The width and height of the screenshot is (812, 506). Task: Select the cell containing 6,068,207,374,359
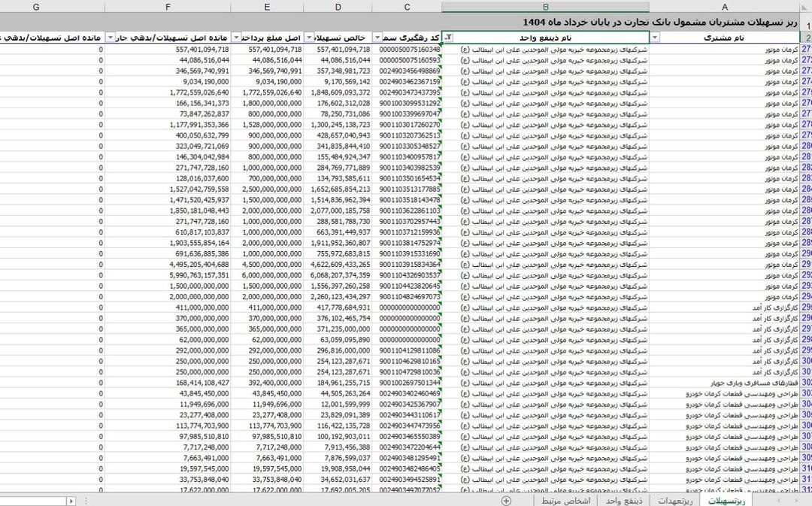[338, 275]
